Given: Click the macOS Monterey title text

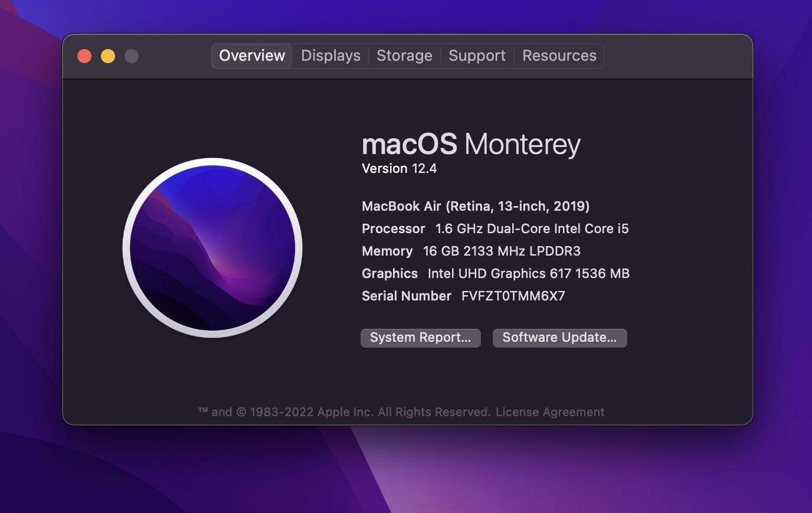Looking at the screenshot, I should click(x=471, y=144).
